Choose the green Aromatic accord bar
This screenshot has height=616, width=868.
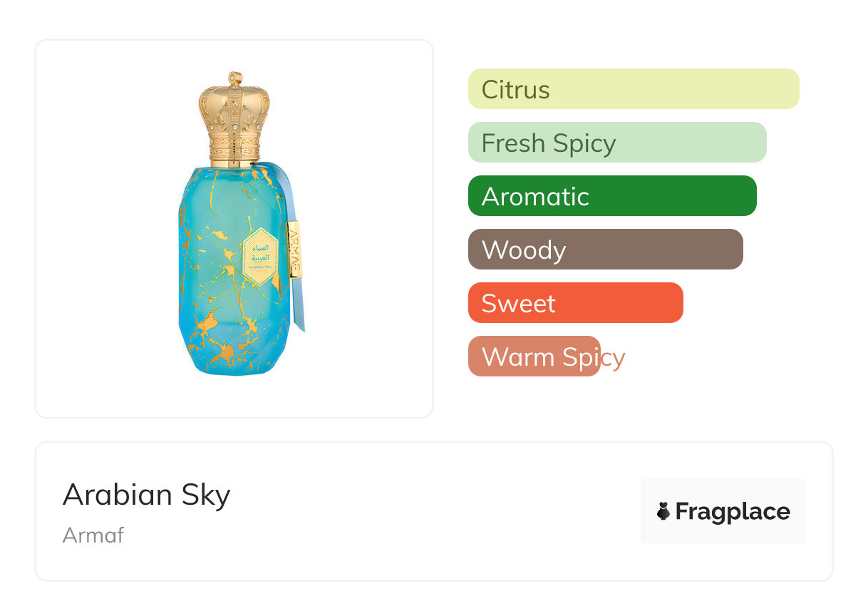[x=611, y=196]
